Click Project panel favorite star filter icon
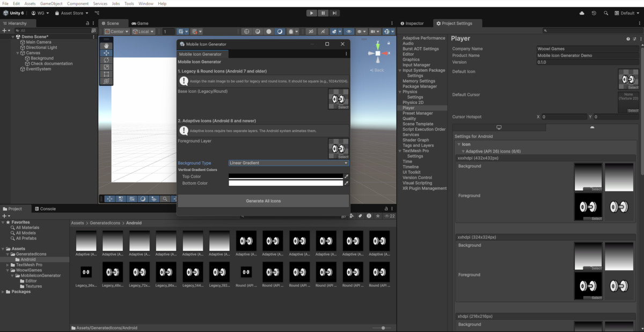The width and height of the screenshot is (644, 332). tap(378, 216)
